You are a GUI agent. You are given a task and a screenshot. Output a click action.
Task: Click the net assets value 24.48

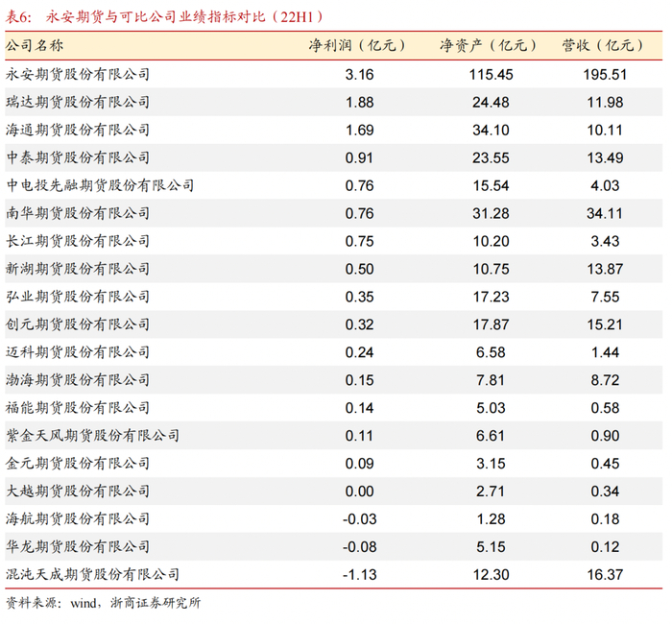[492, 103]
